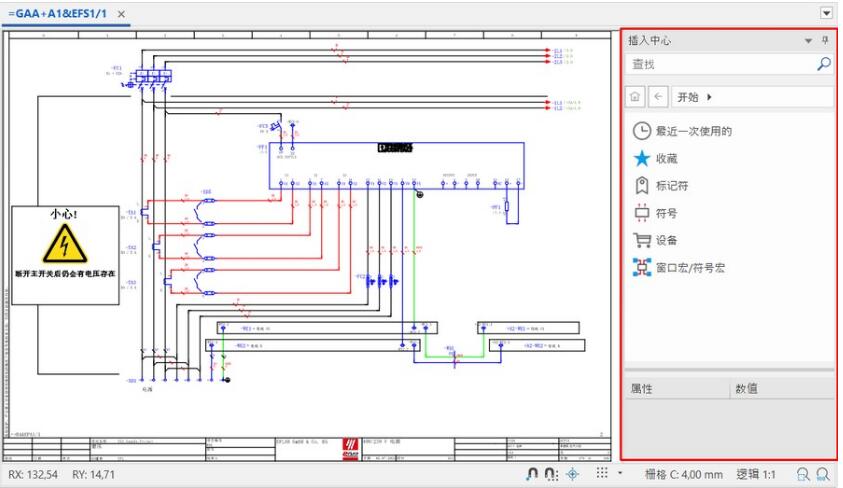Select 标记符 marker category
843x488 pixels.
670,186
